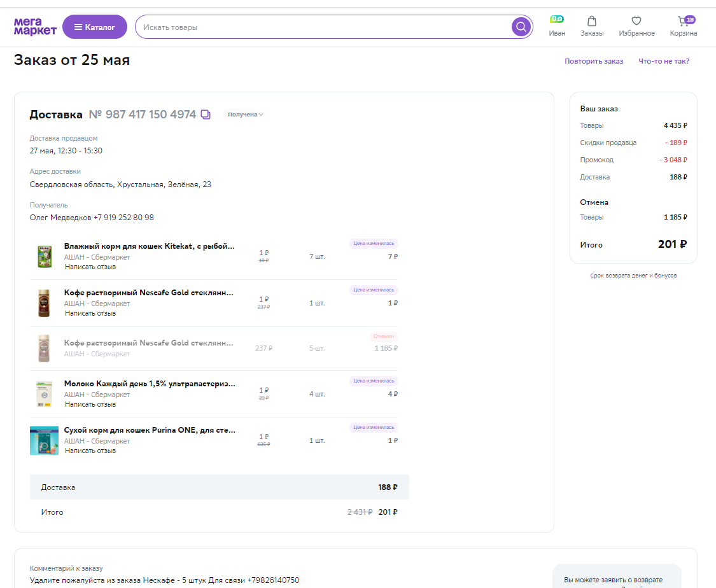The width and height of the screenshot is (716, 588).
Task: Select the Скидки продавца - 189 ₽ value
Action: click(676, 143)
